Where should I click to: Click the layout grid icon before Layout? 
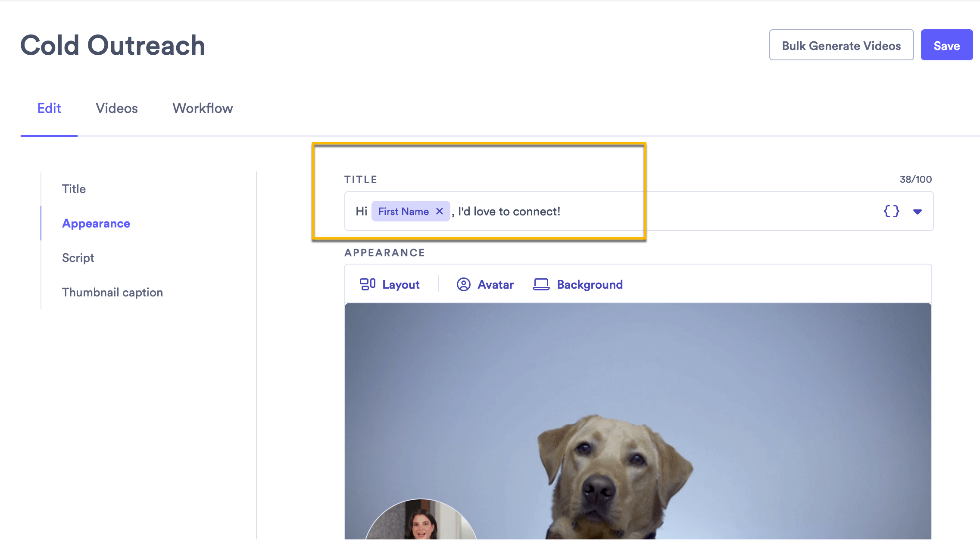tap(367, 284)
